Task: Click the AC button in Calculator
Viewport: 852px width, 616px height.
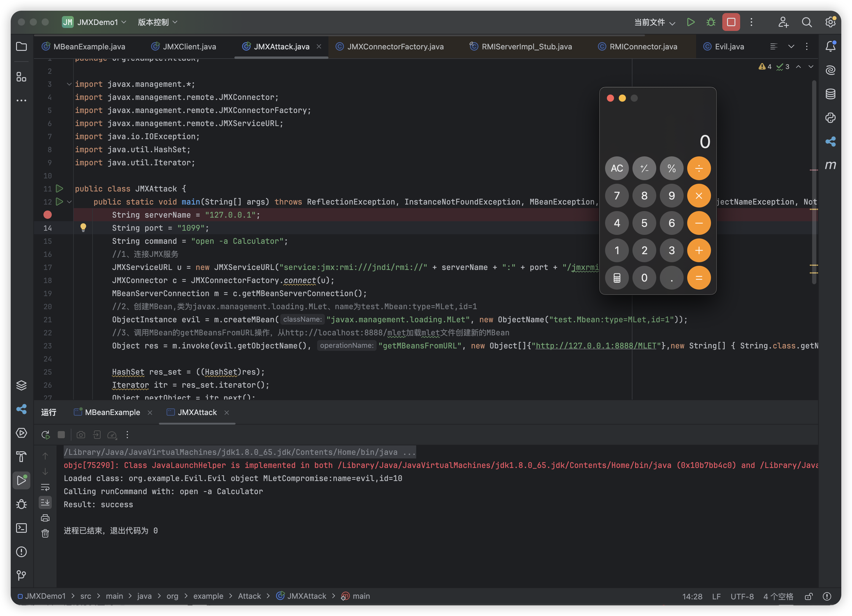Action: (616, 168)
